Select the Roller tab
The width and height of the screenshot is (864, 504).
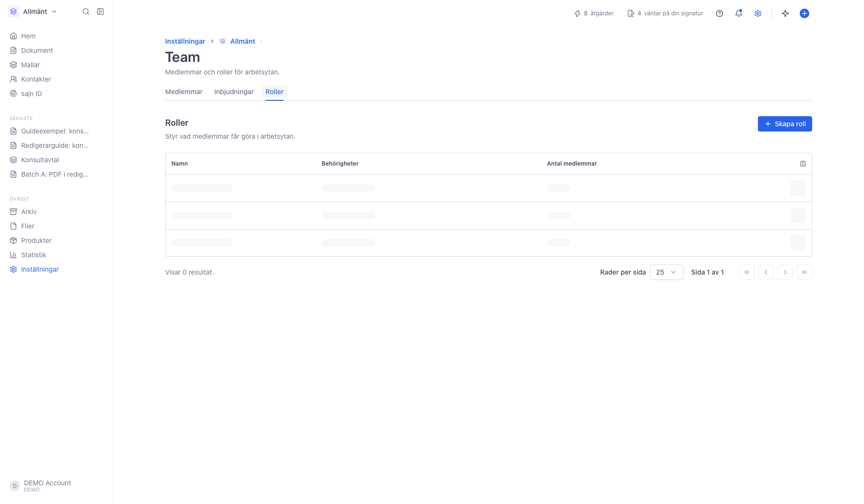point(275,92)
